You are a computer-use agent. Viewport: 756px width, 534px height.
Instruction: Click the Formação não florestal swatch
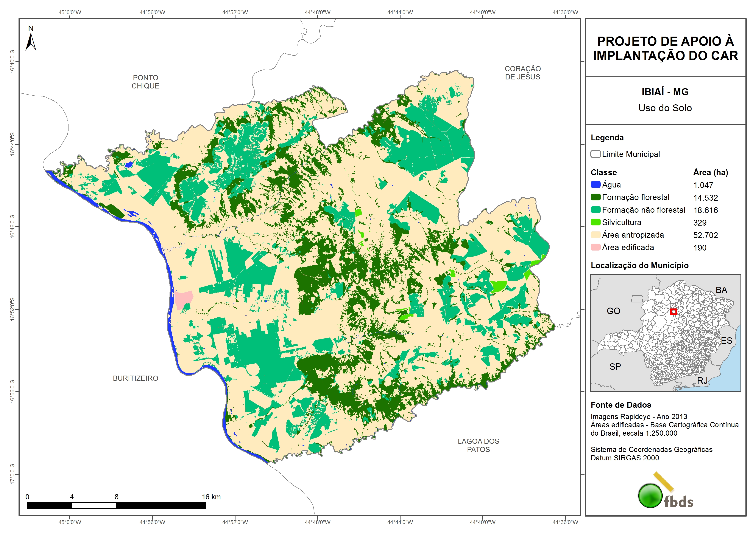(x=595, y=210)
